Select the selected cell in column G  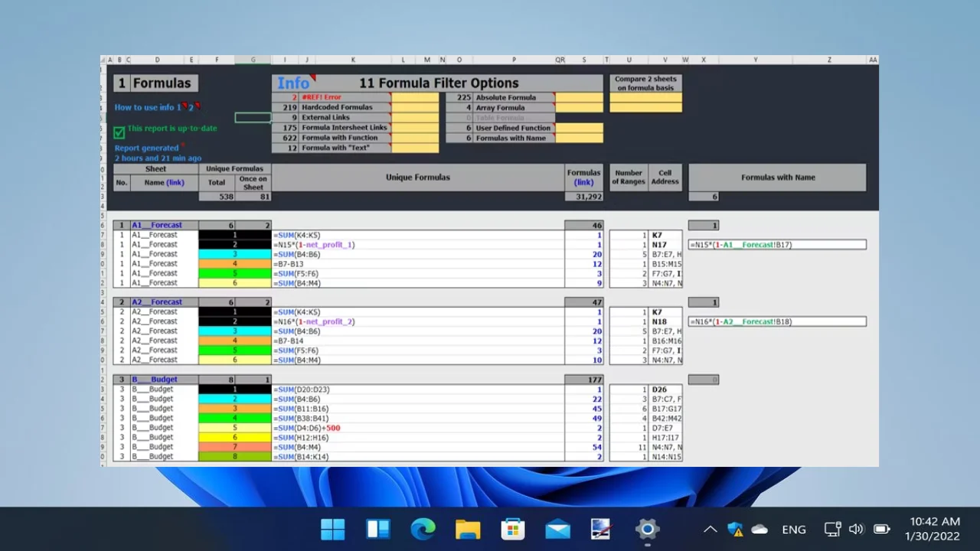pyautogui.click(x=253, y=118)
